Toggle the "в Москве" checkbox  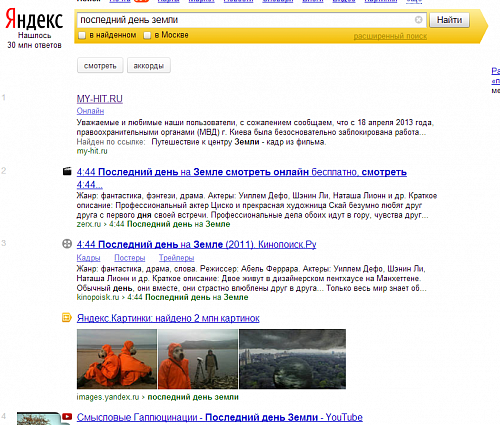click(x=147, y=35)
